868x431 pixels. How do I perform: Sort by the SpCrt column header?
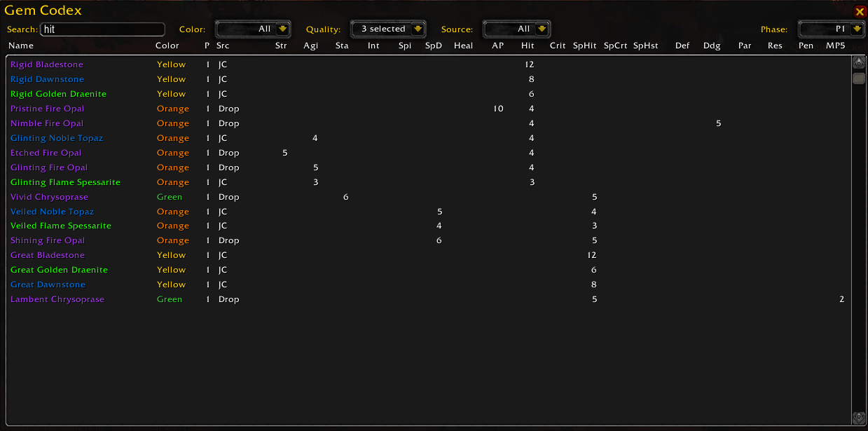coord(616,46)
